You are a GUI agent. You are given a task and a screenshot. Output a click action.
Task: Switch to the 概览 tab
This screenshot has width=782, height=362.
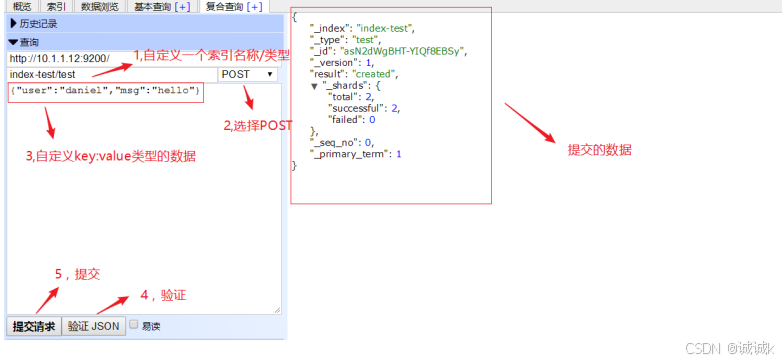(x=22, y=6)
